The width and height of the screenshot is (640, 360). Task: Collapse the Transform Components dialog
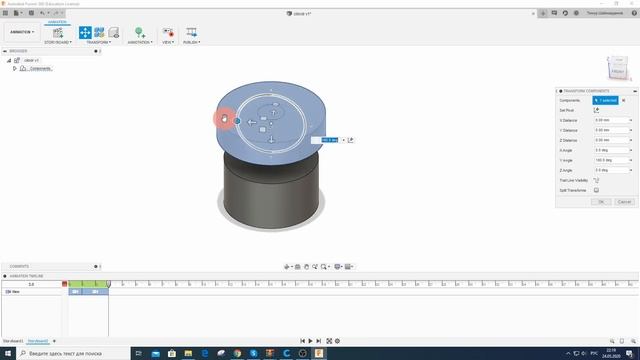tap(635, 91)
